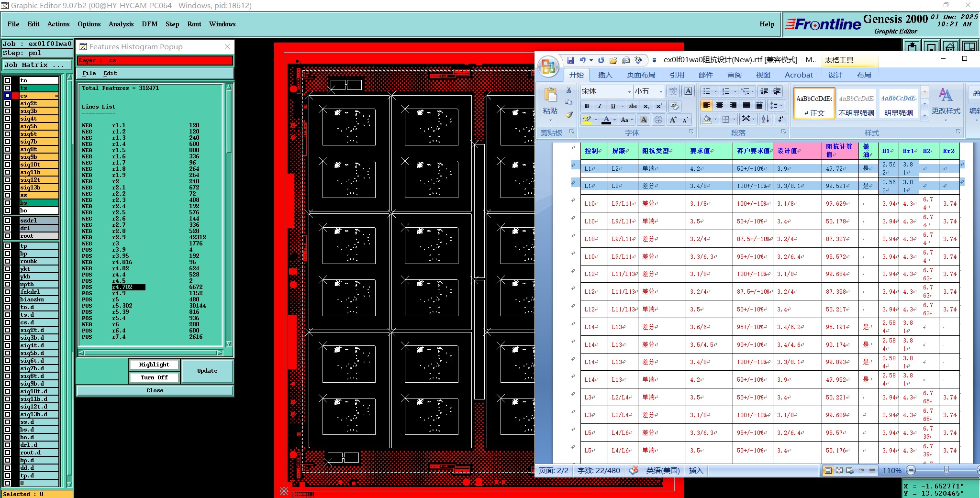Click the Update button in histogram popup
Image resolution: width=980 pixels, height=498 pixels.
[207, 371]
